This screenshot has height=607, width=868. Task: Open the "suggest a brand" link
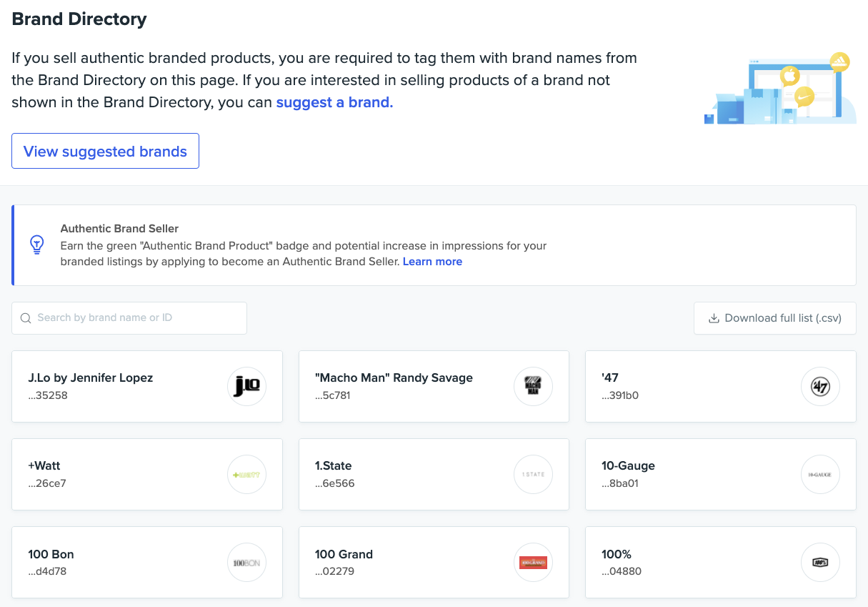(x=334, y=102)
